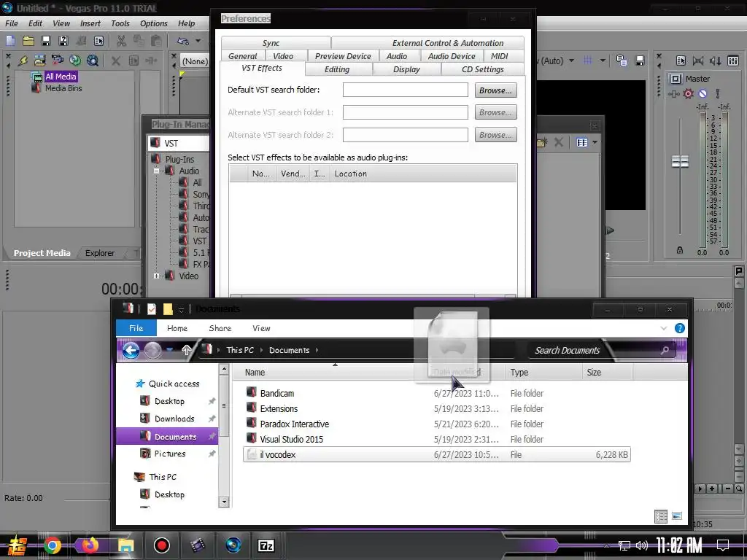The width and height of the screenshot is (747, 560).
Task: Click the Capture Video camera icon
Action: (58, 61)
